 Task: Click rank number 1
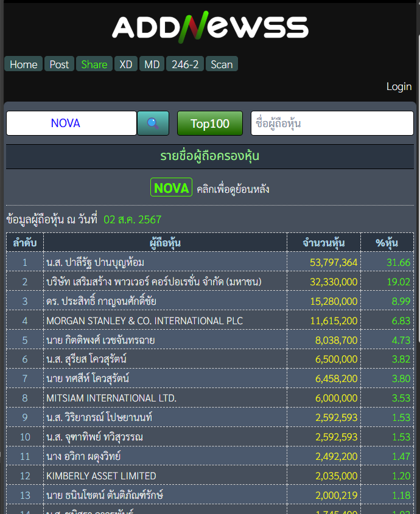(x=25, y=262)
